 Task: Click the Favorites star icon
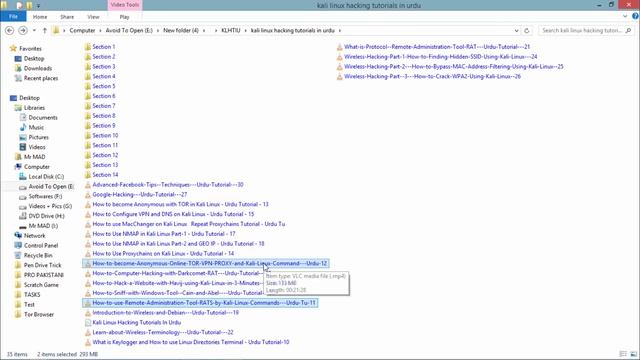pyautogui.click(x=13, y=49)
